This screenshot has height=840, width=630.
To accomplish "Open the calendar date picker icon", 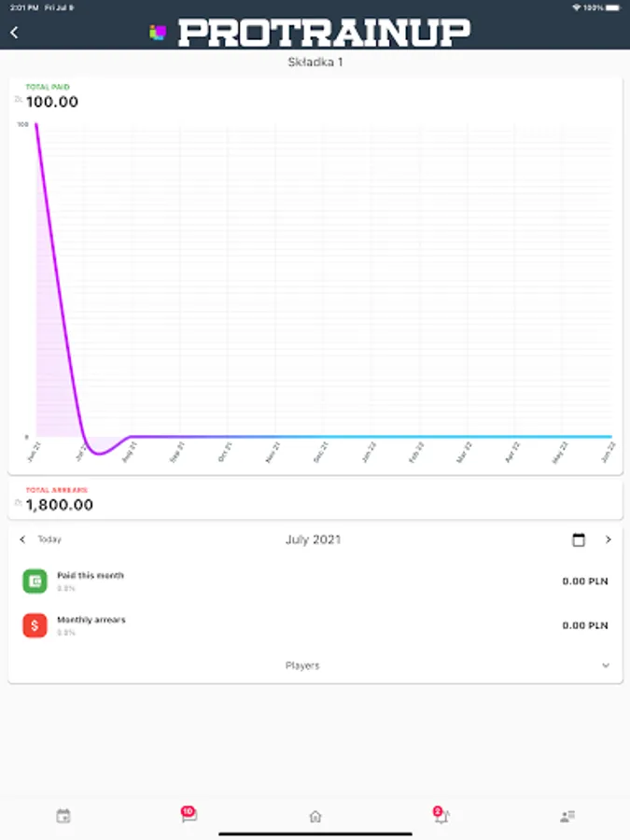I will [x=579, y=539].
